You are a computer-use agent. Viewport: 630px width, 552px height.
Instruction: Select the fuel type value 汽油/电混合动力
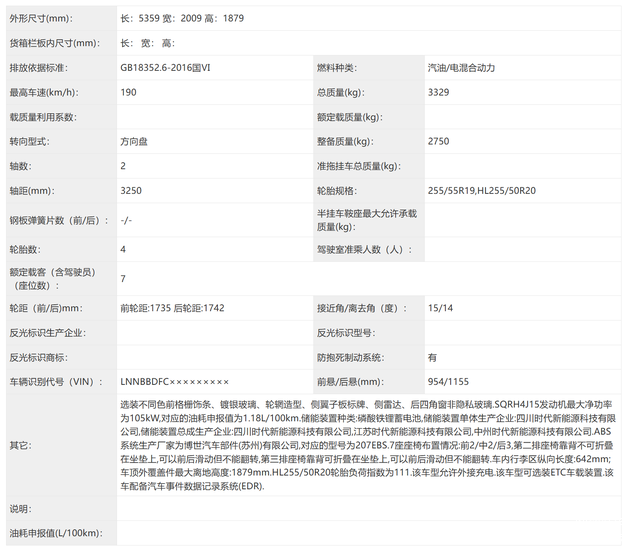pos(461,68)
